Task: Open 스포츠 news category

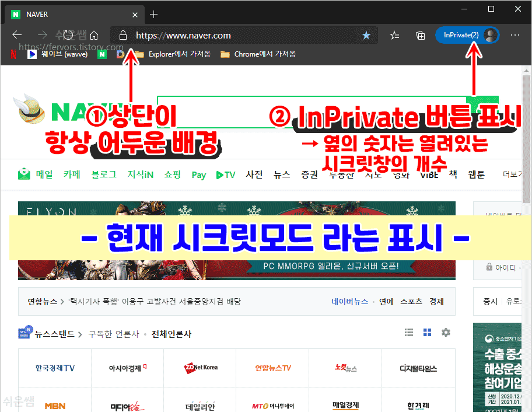Action: pyautogui.click(x=411, y=302)
